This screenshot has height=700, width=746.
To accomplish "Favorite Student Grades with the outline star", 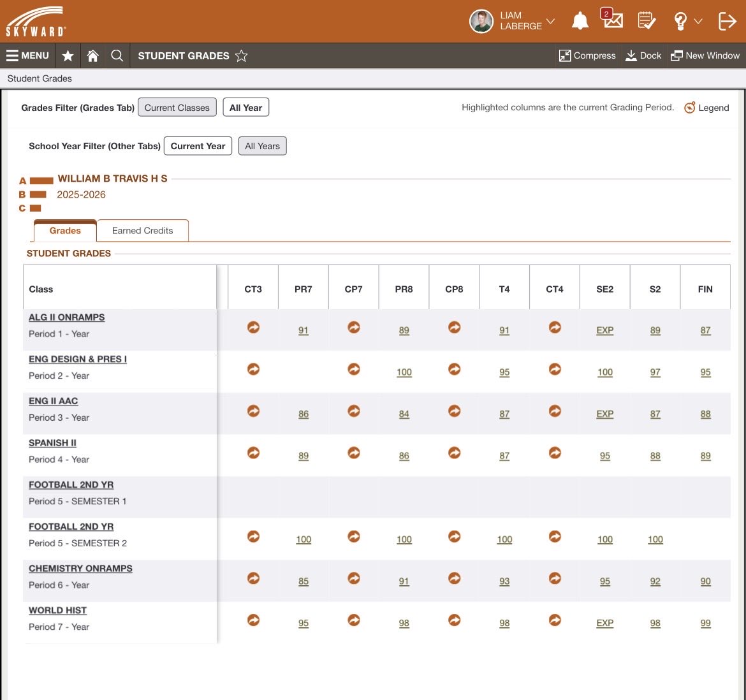I will point(241,55).
